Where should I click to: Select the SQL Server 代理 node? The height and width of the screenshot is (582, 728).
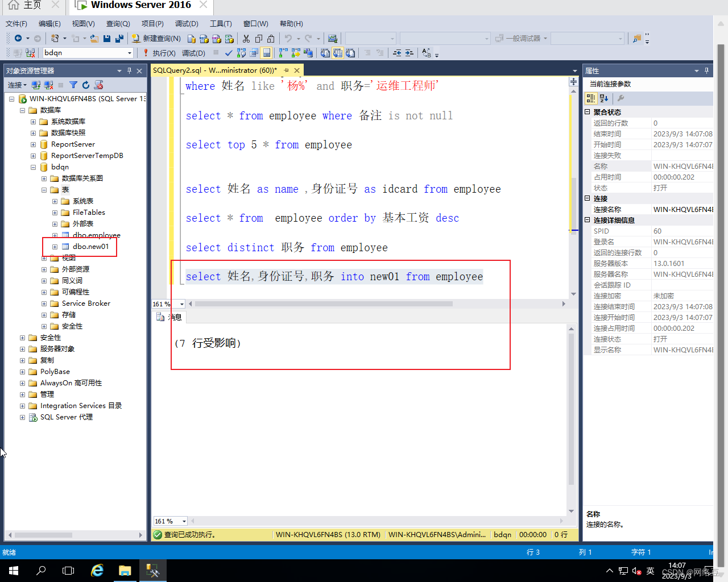[66, 417]
